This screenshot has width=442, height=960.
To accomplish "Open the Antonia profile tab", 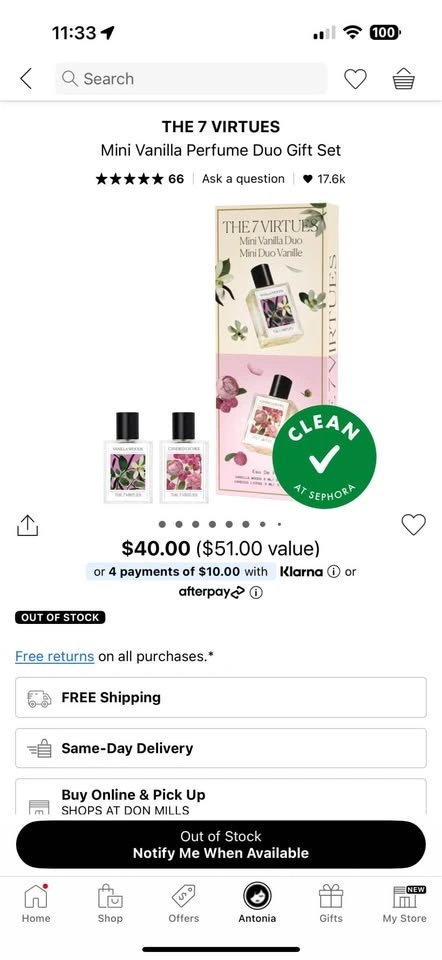I will coord(257,904).
